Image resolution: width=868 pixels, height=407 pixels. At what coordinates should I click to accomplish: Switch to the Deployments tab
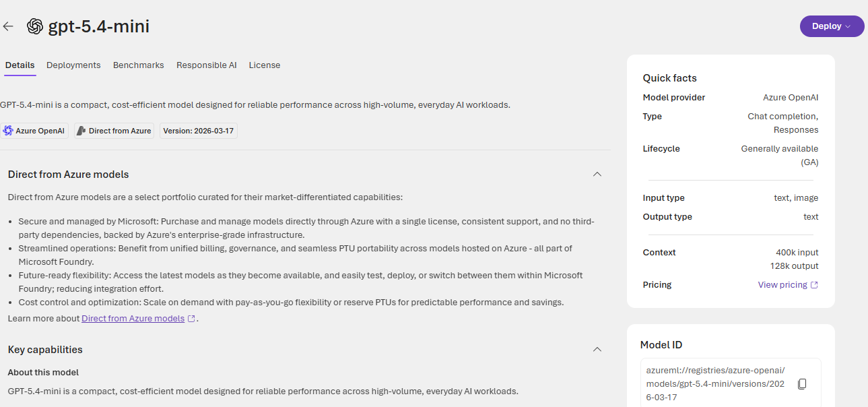pos(73,65)
